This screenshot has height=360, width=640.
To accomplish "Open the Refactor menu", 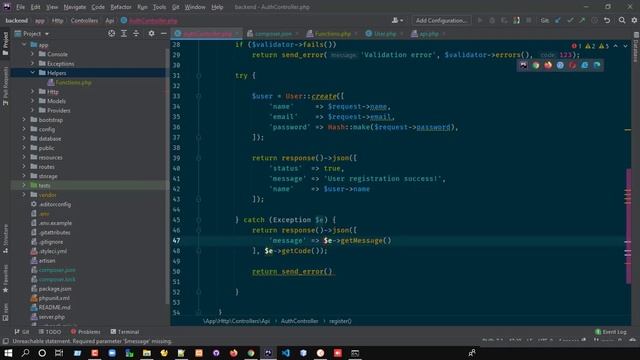I will (x=121, y=7).
